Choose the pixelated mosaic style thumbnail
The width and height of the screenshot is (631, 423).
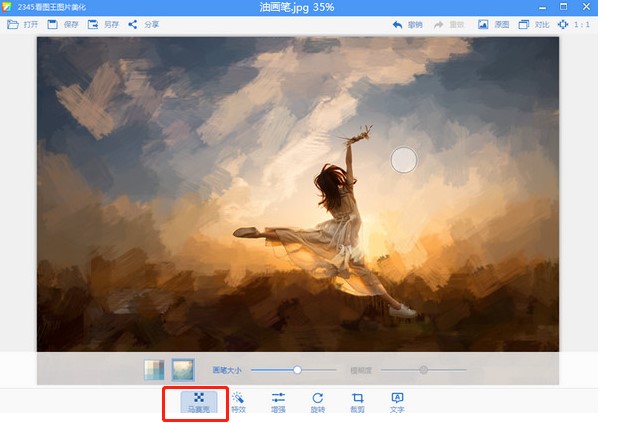(x=154, y=370)
